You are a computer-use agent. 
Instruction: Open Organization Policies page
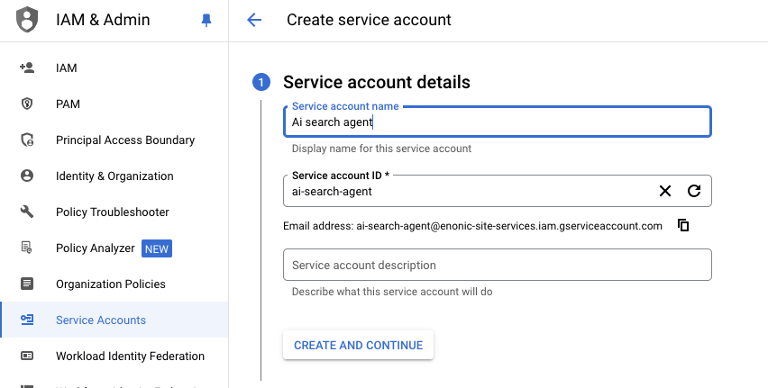(x=114, y=284)
